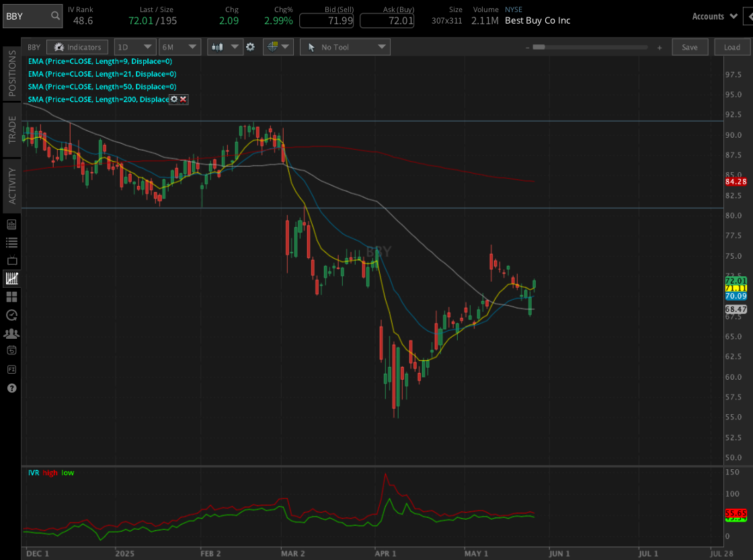Remove the SMA 200 study with red X
The height and width of the screenshot is (560, 753).
183,99
